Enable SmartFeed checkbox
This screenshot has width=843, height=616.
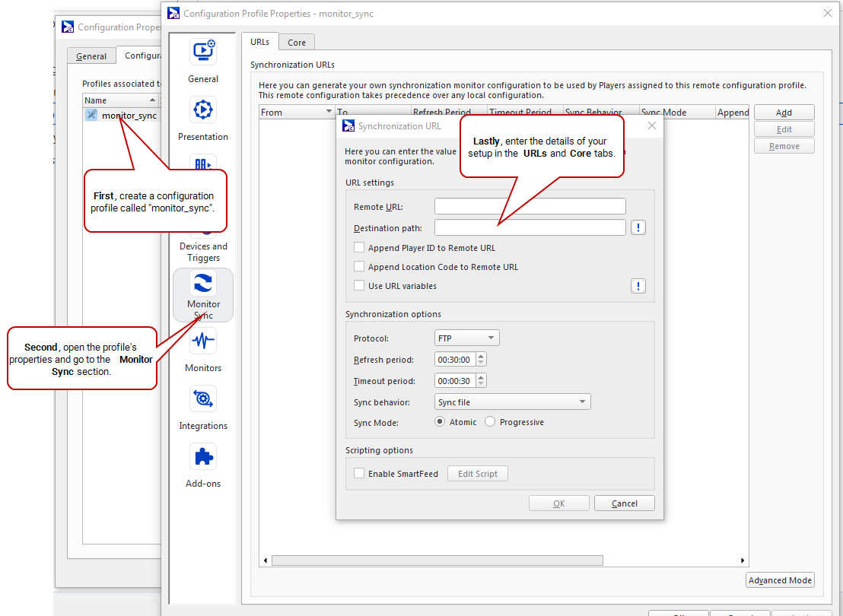[x=359, y=474]
